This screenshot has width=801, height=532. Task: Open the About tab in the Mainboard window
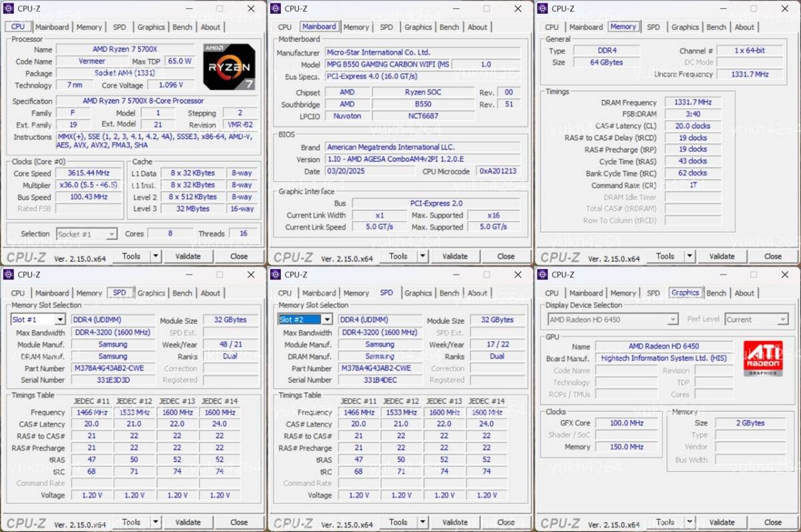[477, 27]
